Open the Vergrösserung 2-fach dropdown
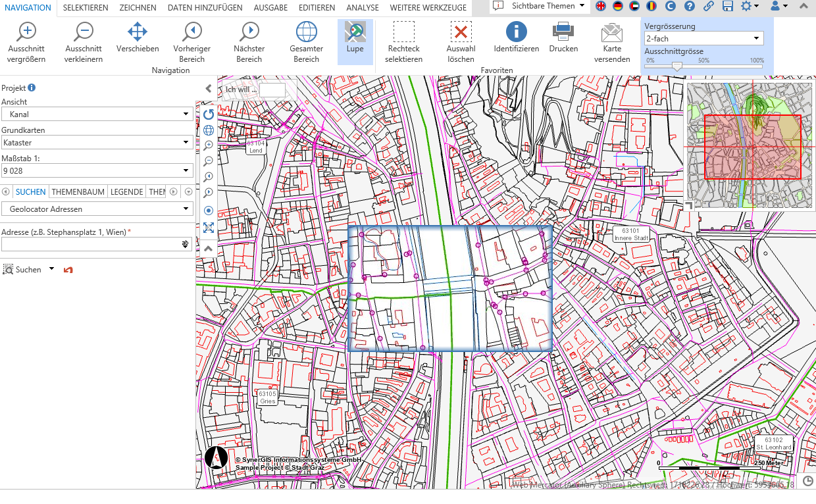This screenshot has width=816, height=504. pyautogui.click(x=703, y=39)
